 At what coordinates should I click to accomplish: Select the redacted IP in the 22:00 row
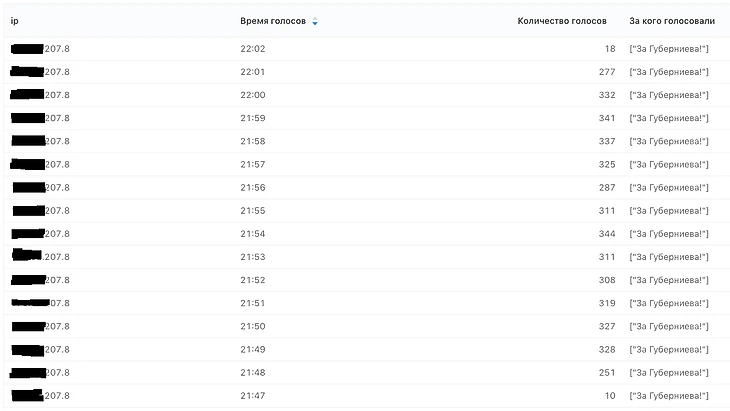pos(40,95)
